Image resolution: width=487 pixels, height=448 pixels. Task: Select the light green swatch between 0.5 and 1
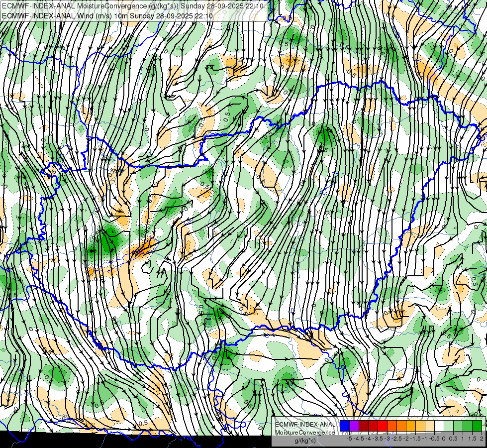[458, 426]
